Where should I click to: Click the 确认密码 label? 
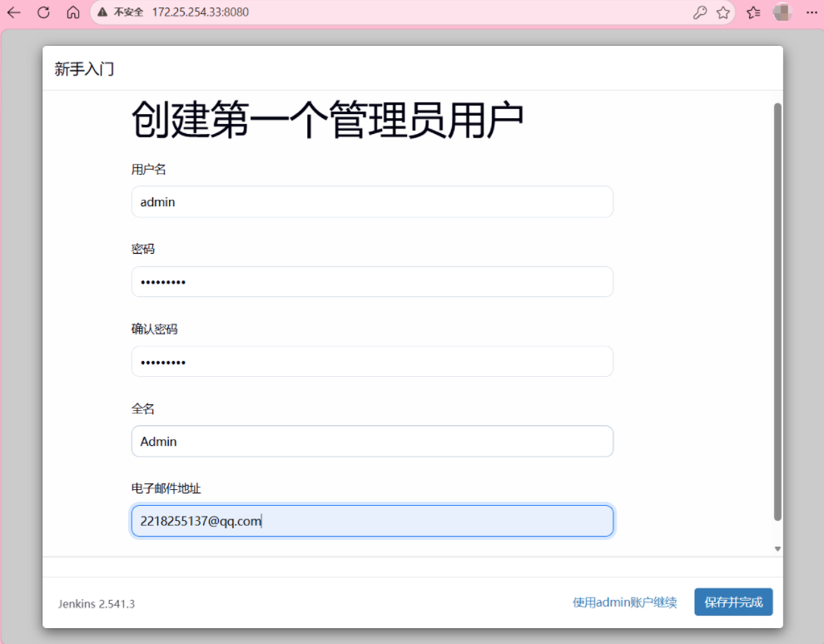click(154, 329)
